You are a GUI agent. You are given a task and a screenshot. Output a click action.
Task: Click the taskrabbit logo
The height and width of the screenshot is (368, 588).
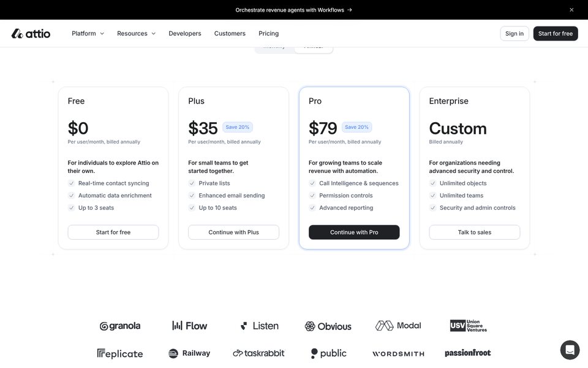pyautogui.click(x=258, y=353)
